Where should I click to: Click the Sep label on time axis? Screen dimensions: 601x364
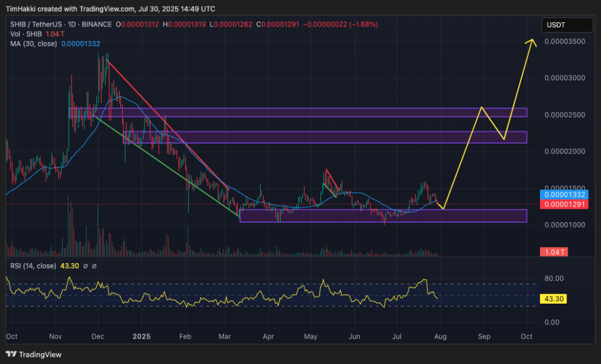484,337
